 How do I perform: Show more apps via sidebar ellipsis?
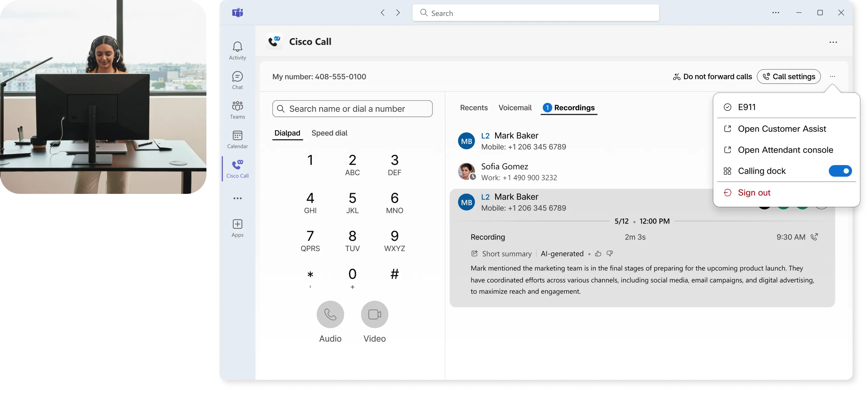[237, 198]
